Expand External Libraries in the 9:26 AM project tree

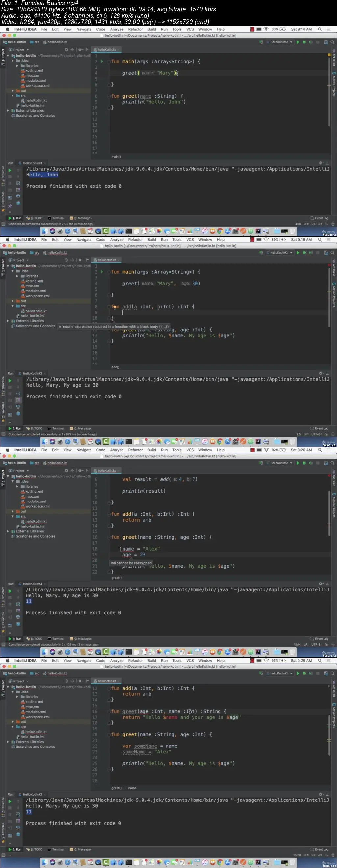pyautogui.click(x=8, y=742)
